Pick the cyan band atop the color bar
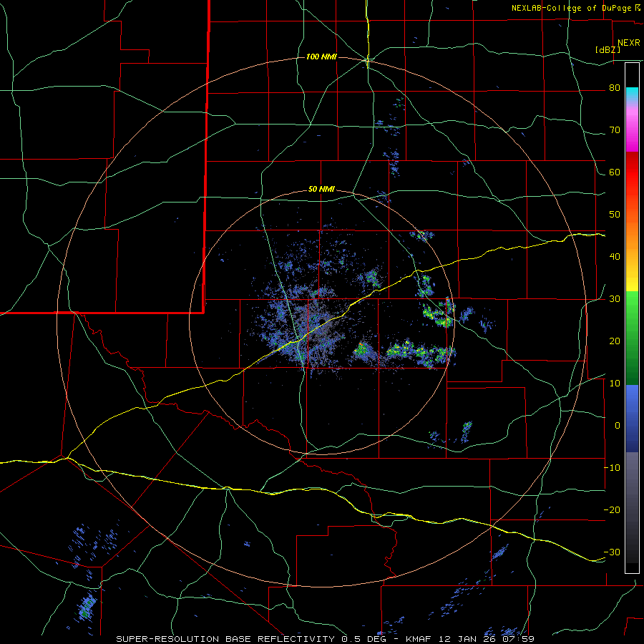The width and height of the screenshot is (644, 644). pos(632,94)
